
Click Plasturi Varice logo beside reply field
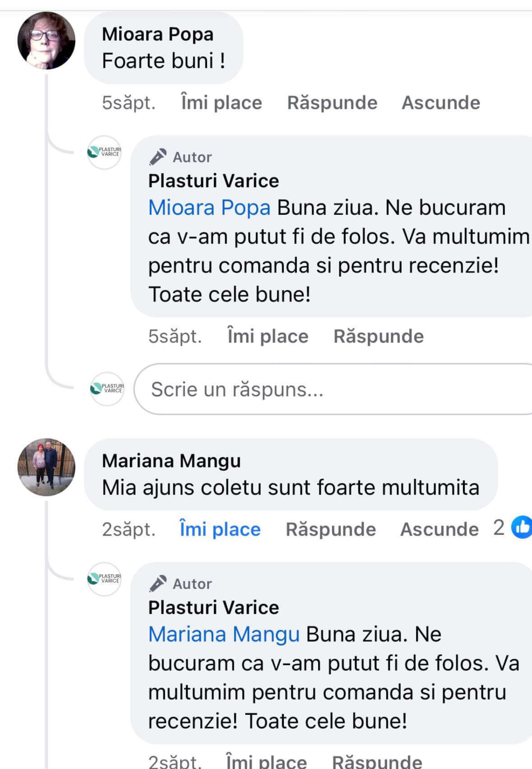107,389
